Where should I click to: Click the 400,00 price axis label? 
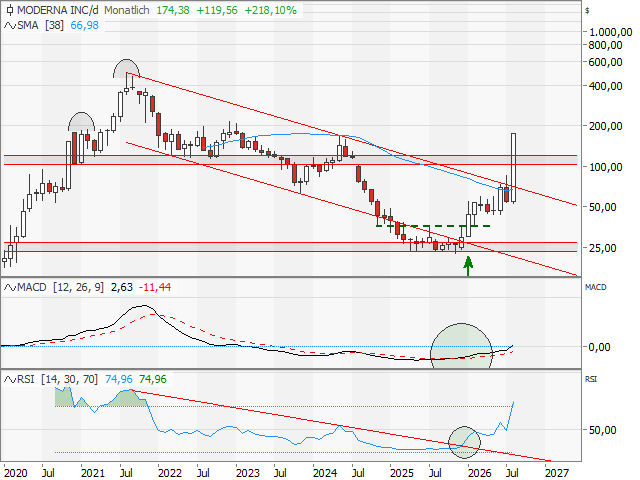pos(605,86)
